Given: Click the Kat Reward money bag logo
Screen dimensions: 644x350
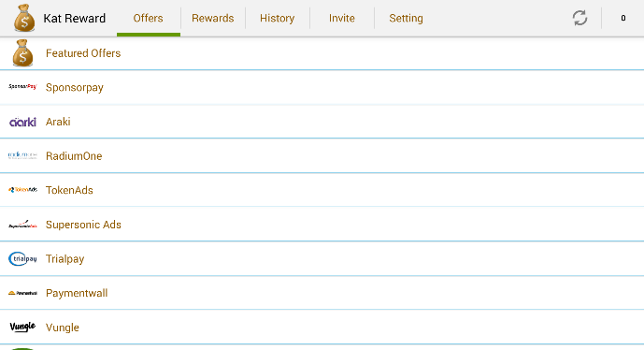Looking at the screenshot, I should tap(23, 18).
